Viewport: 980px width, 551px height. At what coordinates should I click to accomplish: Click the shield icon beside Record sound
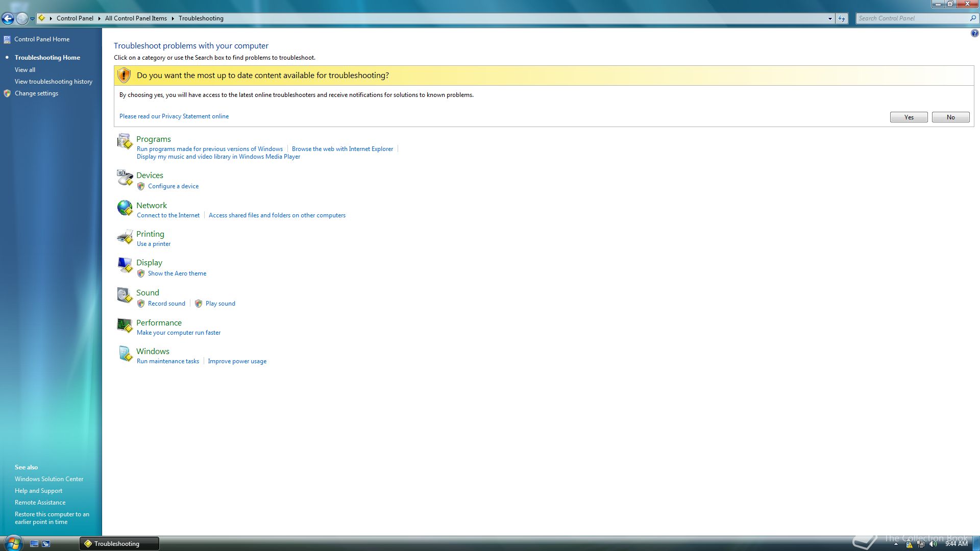coord(141,304)
